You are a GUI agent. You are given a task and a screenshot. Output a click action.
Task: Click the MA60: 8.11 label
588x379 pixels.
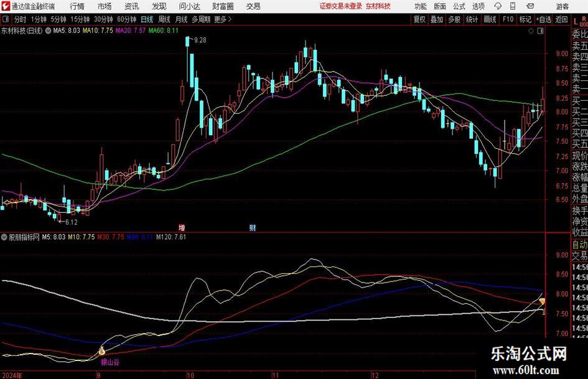coord(164,30)
